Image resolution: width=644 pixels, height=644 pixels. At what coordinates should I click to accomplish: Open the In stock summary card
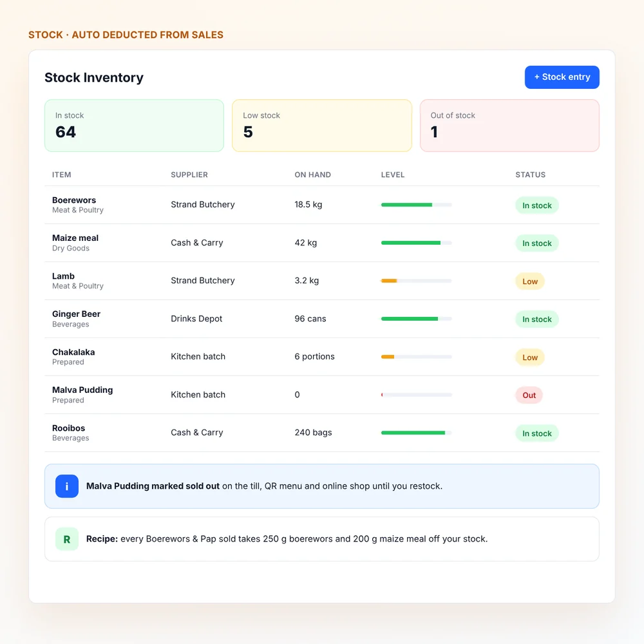(134, 126)
